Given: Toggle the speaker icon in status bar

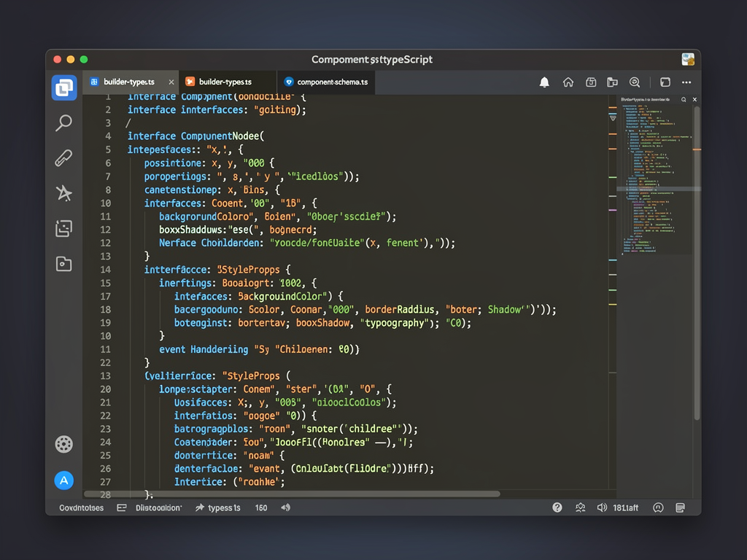Looking at the screenshot, I should pyautogui.click(x=602, y=507).
